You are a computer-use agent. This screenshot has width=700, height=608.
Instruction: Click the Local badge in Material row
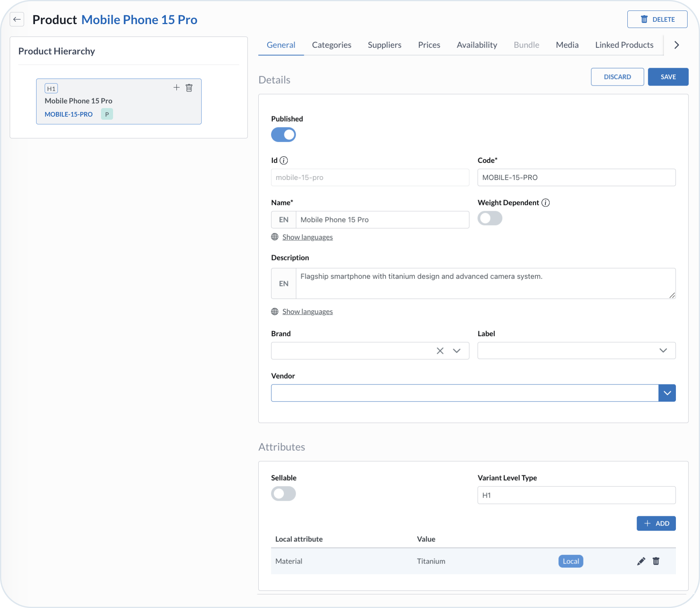tap(571, 561)
